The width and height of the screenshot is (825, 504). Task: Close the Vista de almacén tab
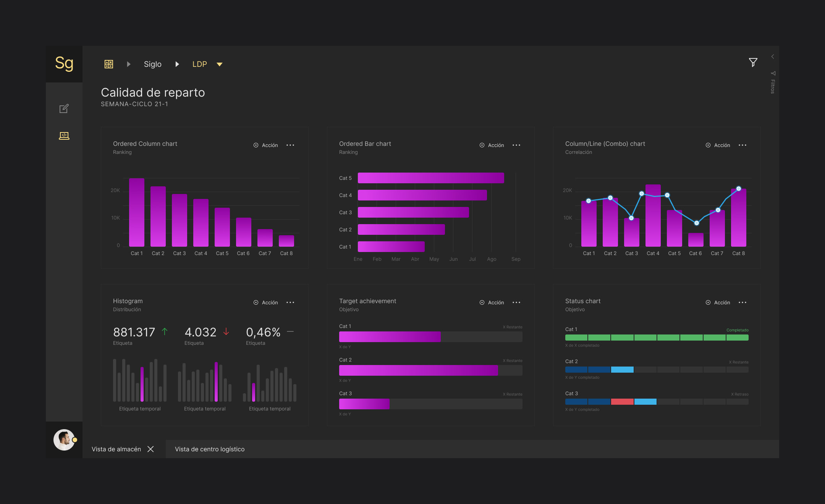click(x=150, y=449)
